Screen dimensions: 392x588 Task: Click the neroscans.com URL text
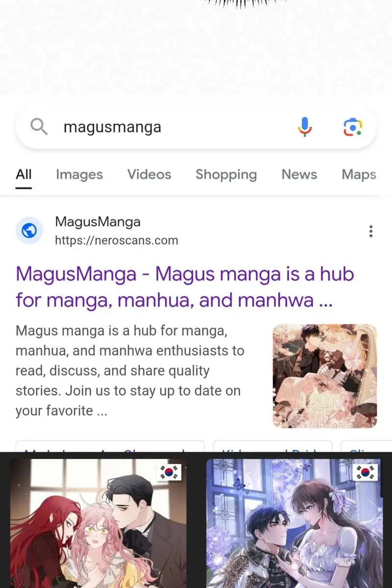117,241
